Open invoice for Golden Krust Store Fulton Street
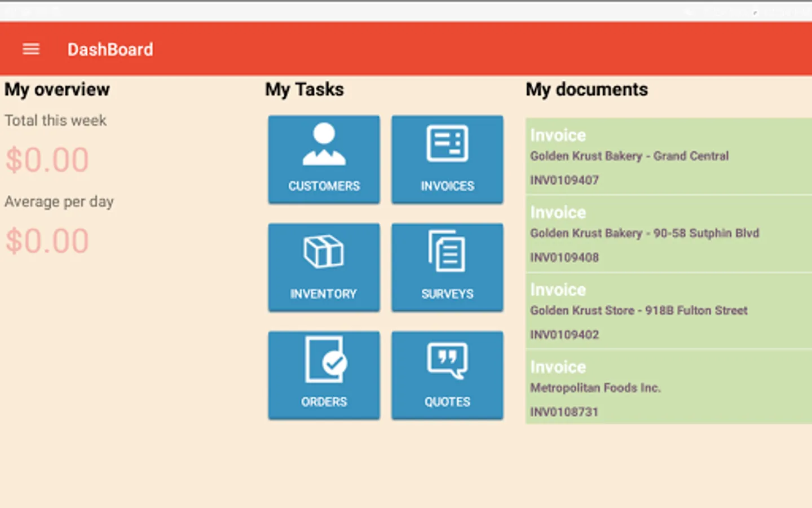The width and height of the screenshot is (812, 508). coord(669,311)
